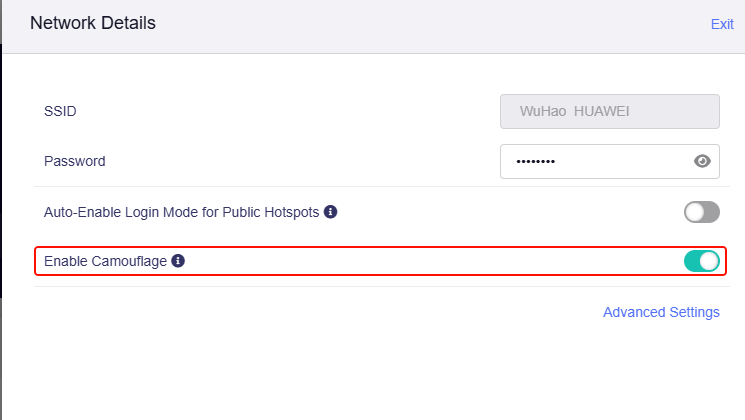Turn on Auto-Enable Login Mode switch
The height and width of the screenshot is (420, 745).
point(701,212)
